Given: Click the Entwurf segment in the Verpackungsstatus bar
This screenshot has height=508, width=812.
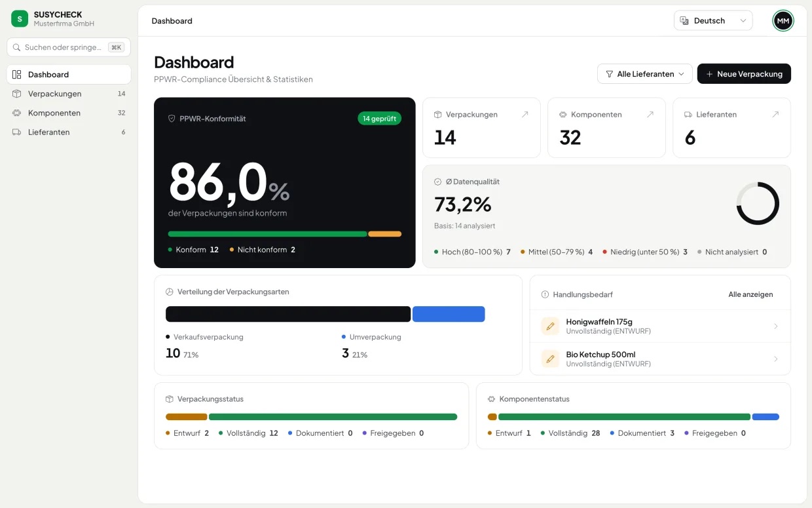Looking at the screenshot, I should coord(187,417).
